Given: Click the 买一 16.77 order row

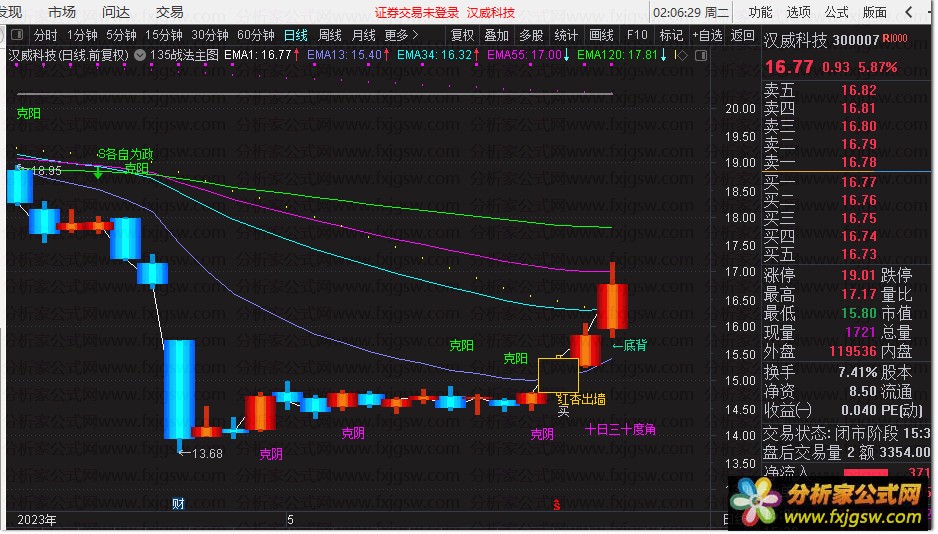Looking at the screenshot, I should tap(820, 182).
